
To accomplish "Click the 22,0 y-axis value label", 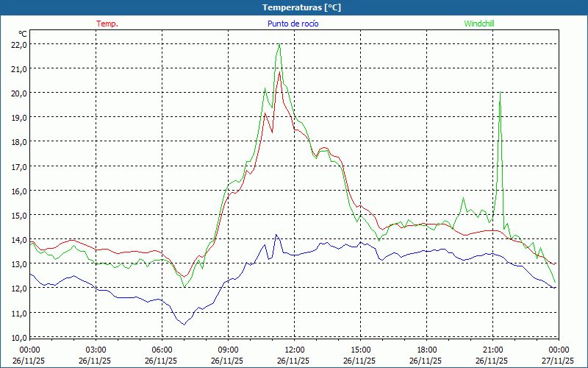I will (x=18, y=44).
